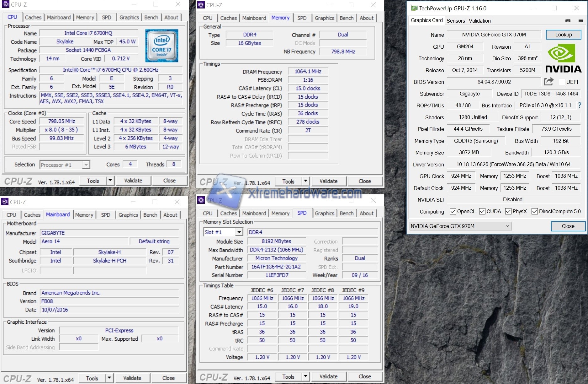Click the BIOS export share icon
Viewport: 588px width, 384px height.
coord(548,82)
